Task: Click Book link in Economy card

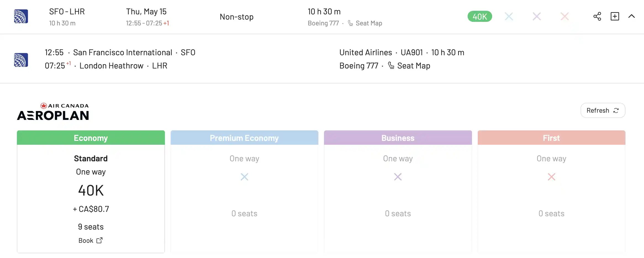Action: click(x=91, y=241)
